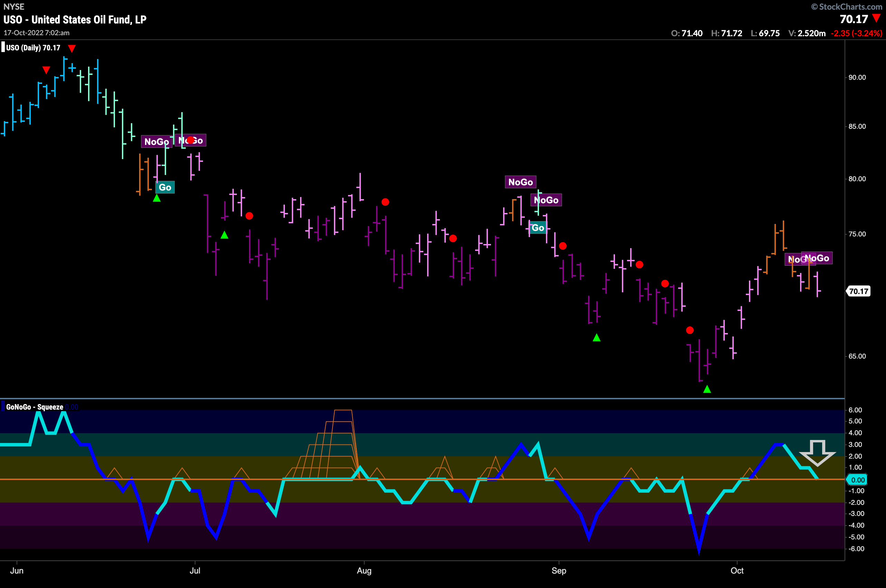Select the Go flag in late August
The width and height of the screenshot is (886, 588).
[538, 228]
